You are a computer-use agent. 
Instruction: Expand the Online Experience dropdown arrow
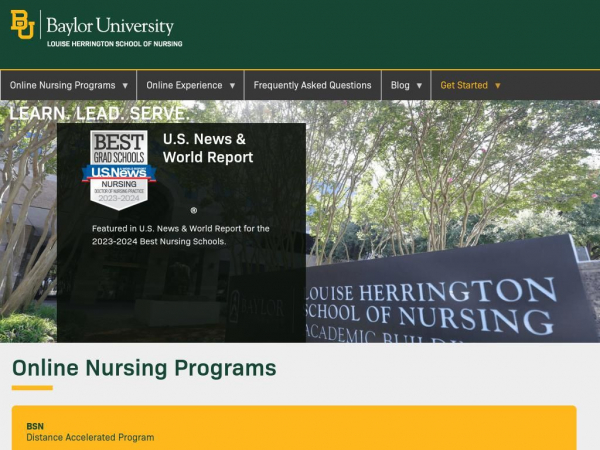[232, 86]
